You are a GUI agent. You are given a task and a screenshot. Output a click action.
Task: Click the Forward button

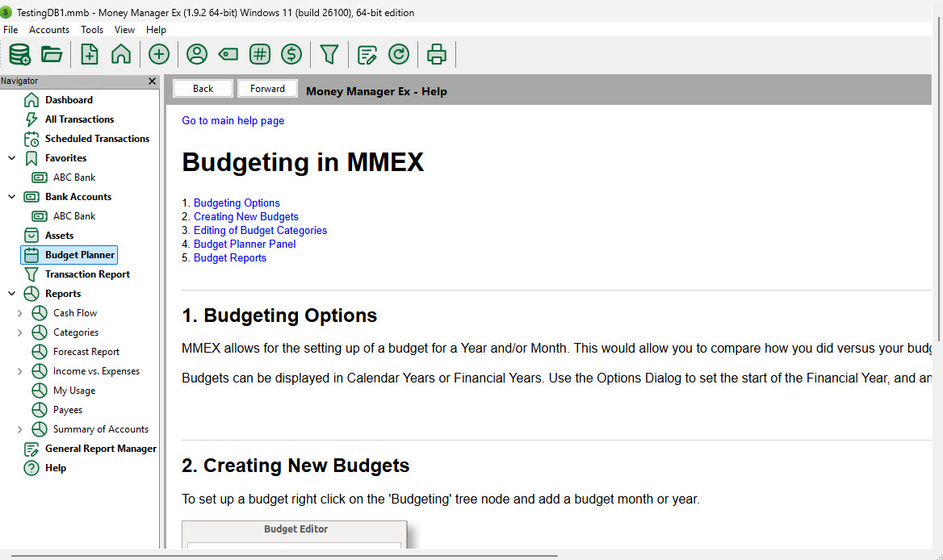click(x=267, y=88)
